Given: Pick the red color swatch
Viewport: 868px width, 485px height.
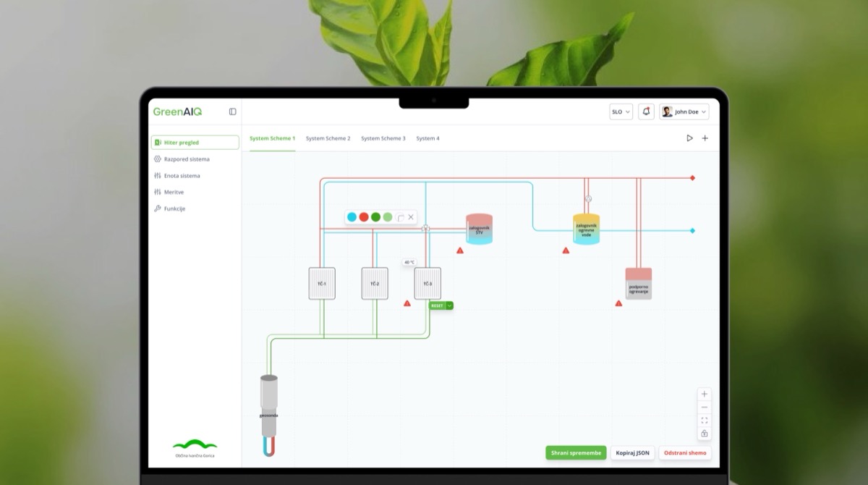Looking at the screenshot, I should 364,217.
